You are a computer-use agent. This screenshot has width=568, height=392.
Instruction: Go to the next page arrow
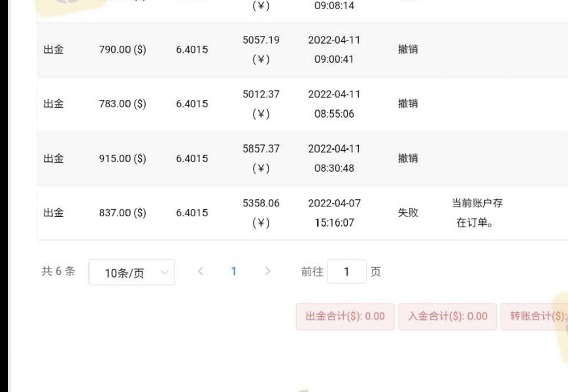pos(267,272)
